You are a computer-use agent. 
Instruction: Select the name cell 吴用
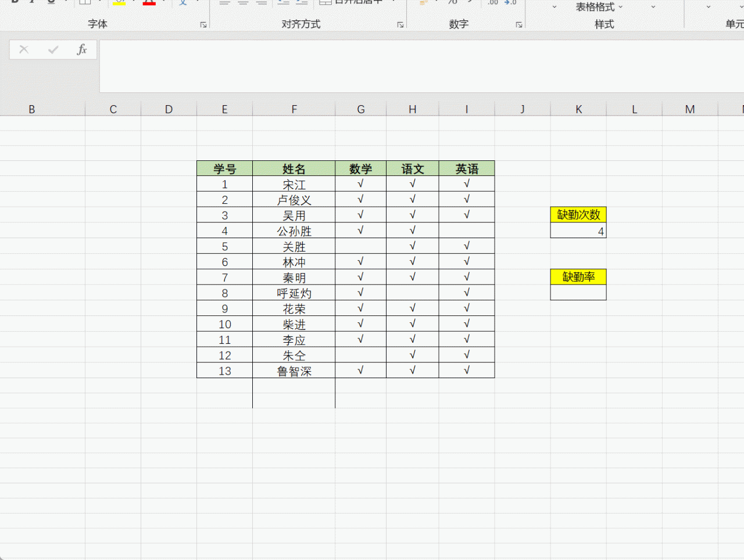[x=294, y=215]
